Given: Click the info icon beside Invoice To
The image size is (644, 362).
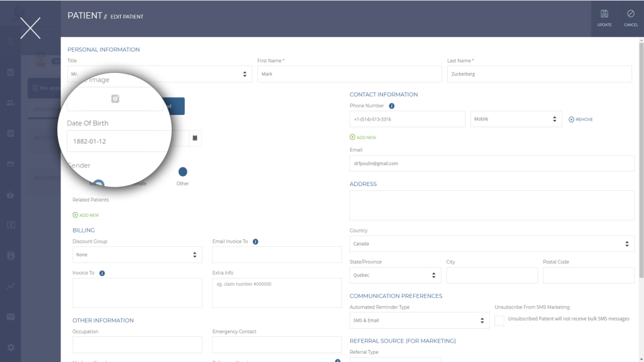Looking at the screenshot, I should 102,273.
